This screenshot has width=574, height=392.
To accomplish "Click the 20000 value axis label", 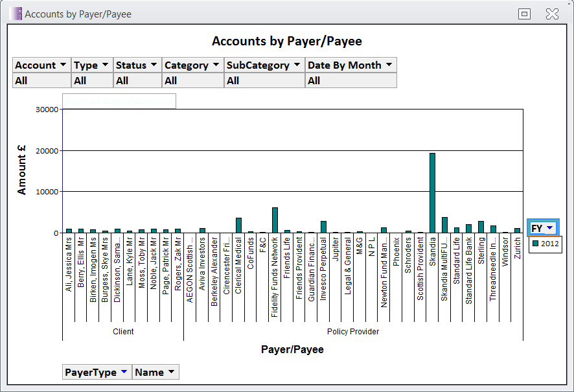I will click(47, 151).
